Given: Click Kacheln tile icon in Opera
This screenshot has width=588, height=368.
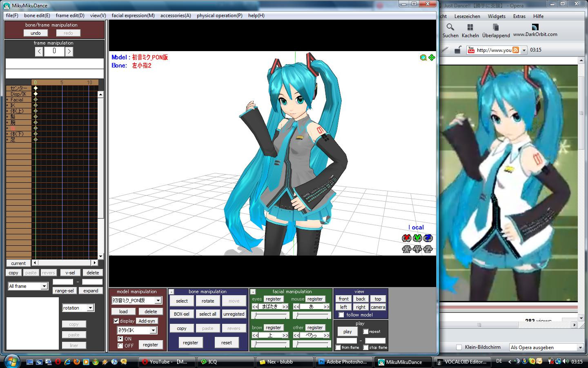Looking at the screenshot, I should (470, 27).
